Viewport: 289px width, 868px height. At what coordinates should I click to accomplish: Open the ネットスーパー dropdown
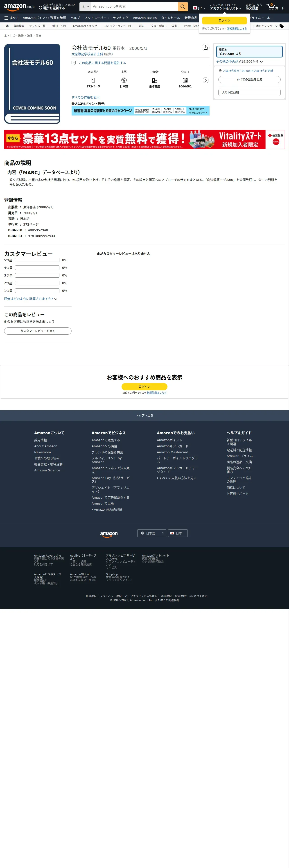(97, 18)
